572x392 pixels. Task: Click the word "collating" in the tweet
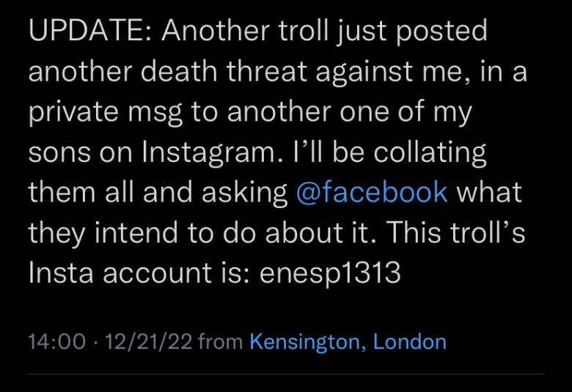pyautogui.click(x=430, y=152)
